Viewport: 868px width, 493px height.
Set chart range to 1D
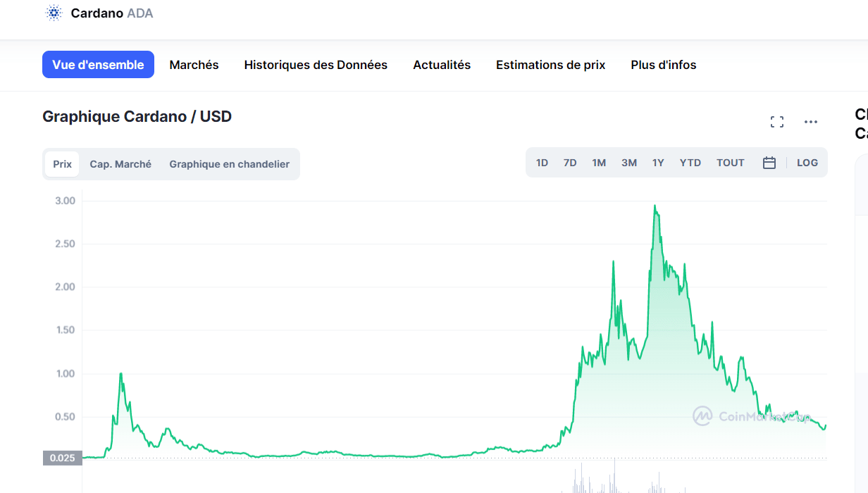pyautogui.click(x=542, y=163)
